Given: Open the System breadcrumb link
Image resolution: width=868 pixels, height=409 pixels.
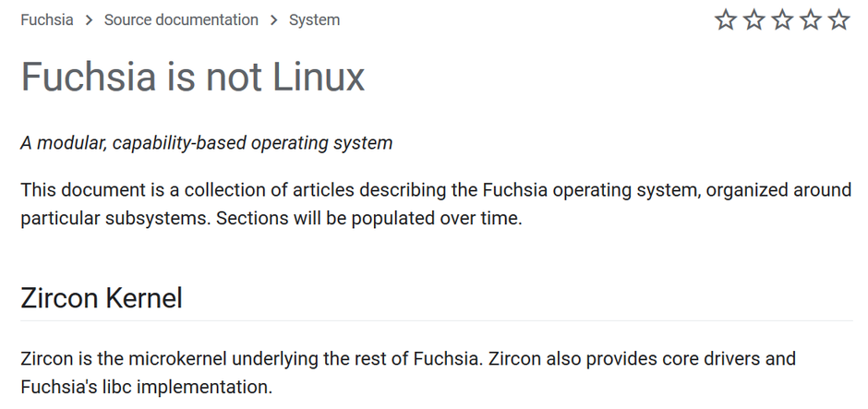Looking at the screenshot, I should point(314,20).
